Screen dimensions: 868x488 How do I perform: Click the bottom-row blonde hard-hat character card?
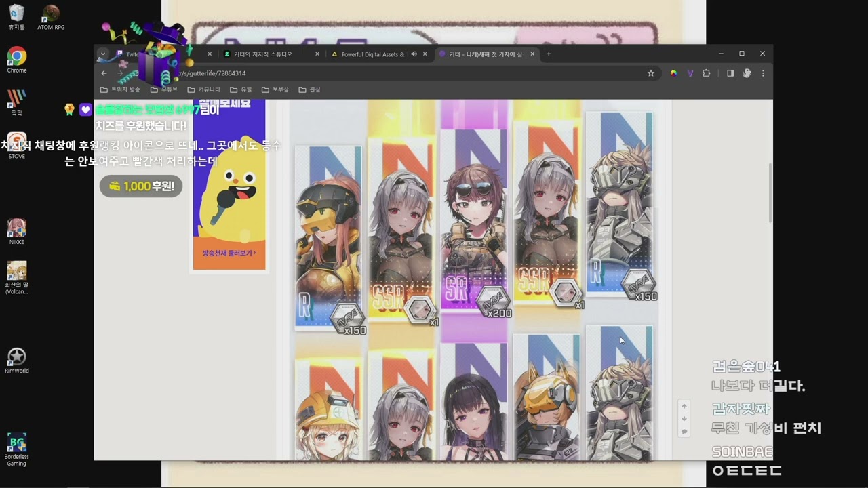[328, 409]
